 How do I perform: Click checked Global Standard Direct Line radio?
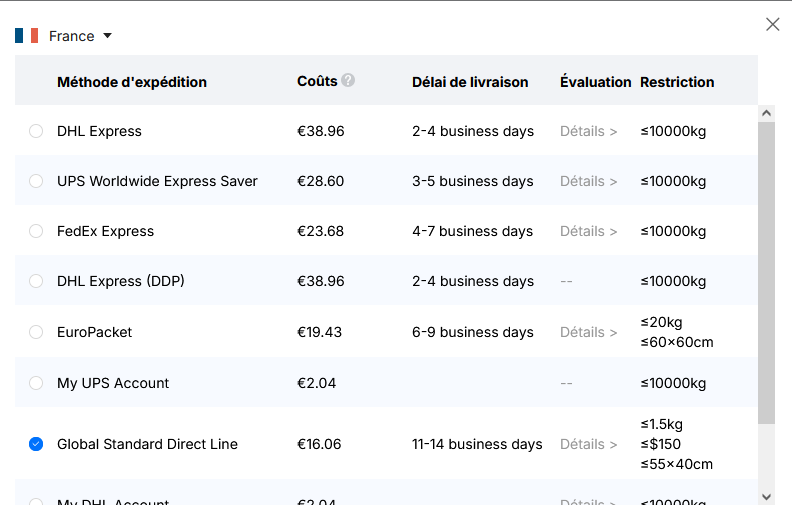click(36, 444)
